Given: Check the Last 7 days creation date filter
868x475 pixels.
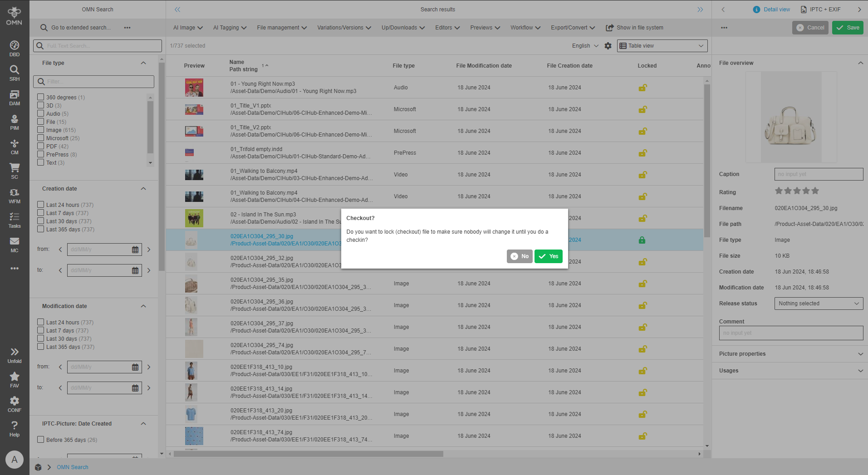Looking at the screenshot, I should [x=40, y=213].
